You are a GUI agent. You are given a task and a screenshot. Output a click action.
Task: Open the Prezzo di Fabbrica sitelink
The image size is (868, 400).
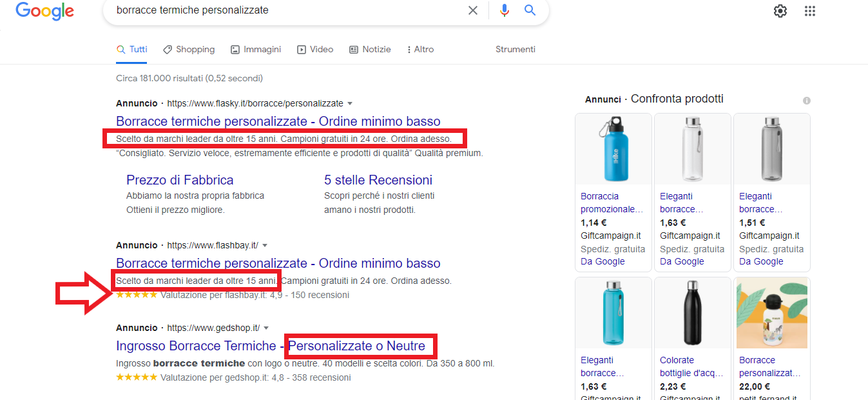coord(180,180)
